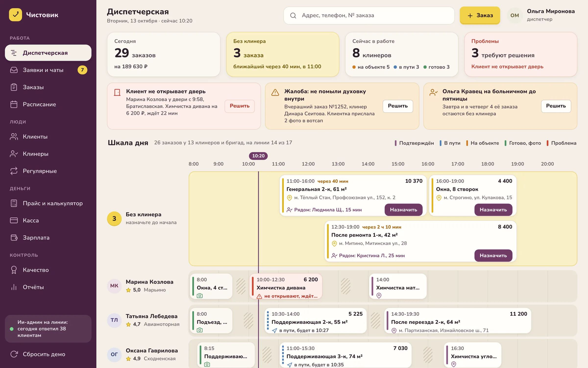
Task: Go to Заказы in the sidebar
Action: coord(48,87)
